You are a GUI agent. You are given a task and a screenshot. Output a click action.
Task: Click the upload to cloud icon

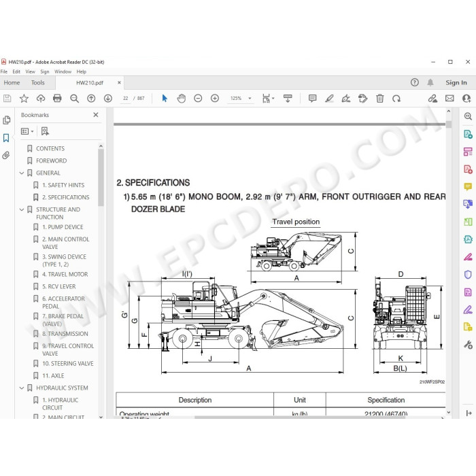click(x=41, y=99)
